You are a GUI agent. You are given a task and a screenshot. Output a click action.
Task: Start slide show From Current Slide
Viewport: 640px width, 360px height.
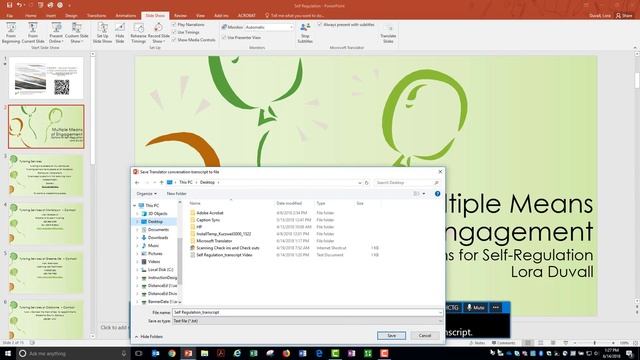[x=33, y=33]
